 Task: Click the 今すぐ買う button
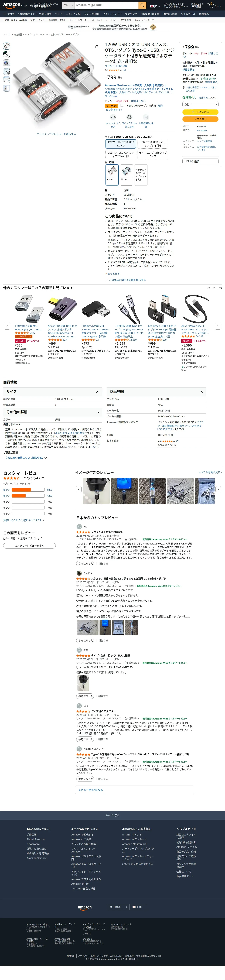200,119
